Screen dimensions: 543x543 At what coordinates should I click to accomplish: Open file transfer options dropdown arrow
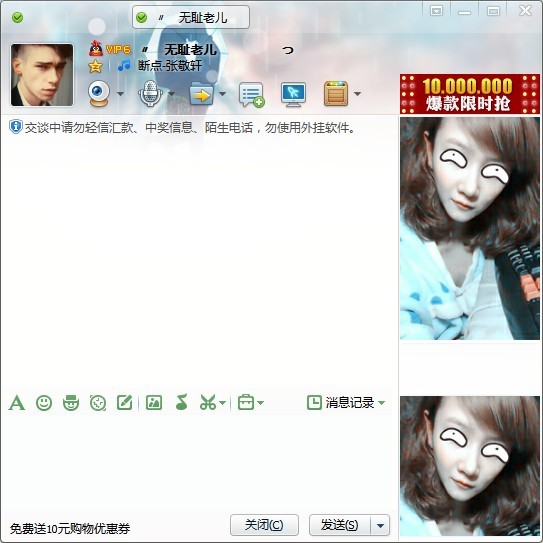point(222,94)
